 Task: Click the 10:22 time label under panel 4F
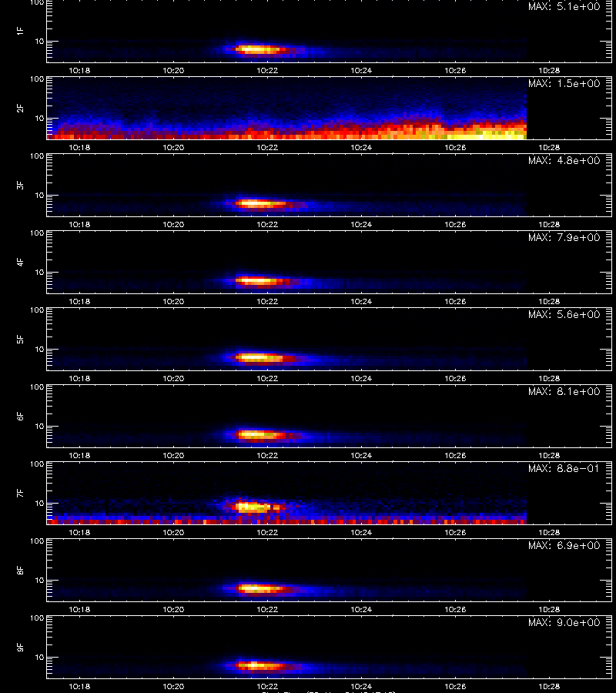[267, 301]
